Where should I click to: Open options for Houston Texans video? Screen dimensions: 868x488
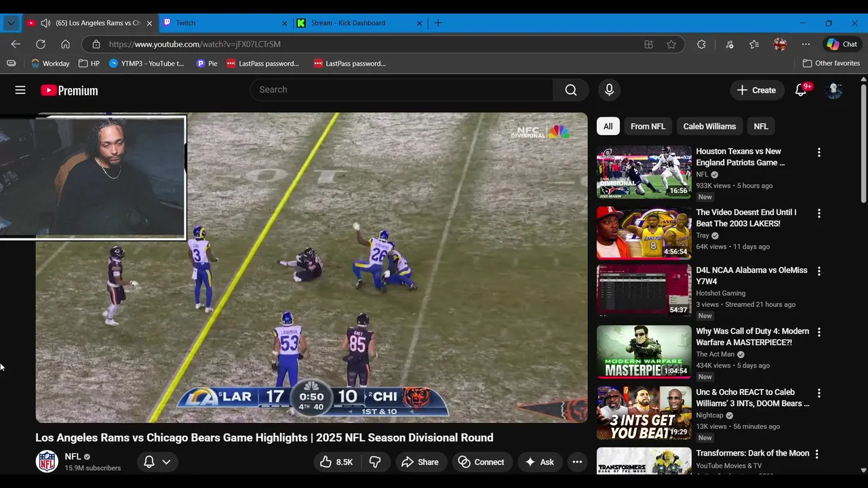click(x=818, y=152)
